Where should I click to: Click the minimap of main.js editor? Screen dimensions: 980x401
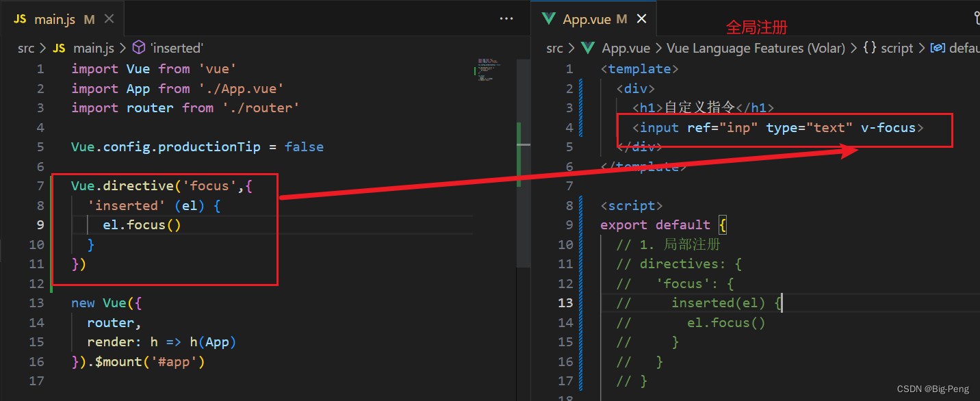pyautogui.click(x=489, y=70)
